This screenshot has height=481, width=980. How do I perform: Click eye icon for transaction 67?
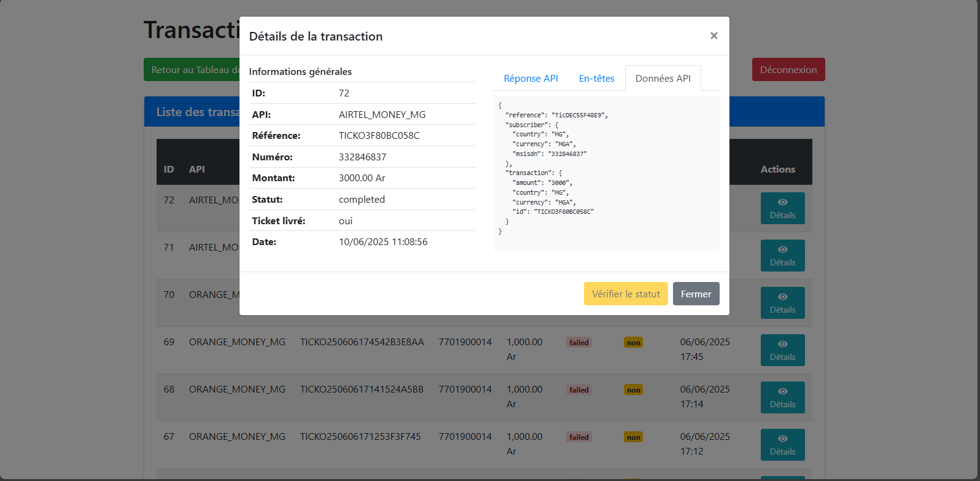point(782,439)
